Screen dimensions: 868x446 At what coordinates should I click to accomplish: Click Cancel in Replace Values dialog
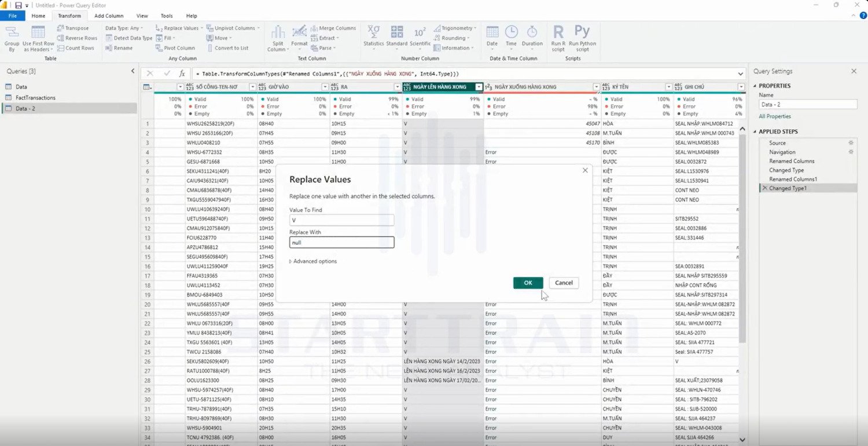[564, 283]
